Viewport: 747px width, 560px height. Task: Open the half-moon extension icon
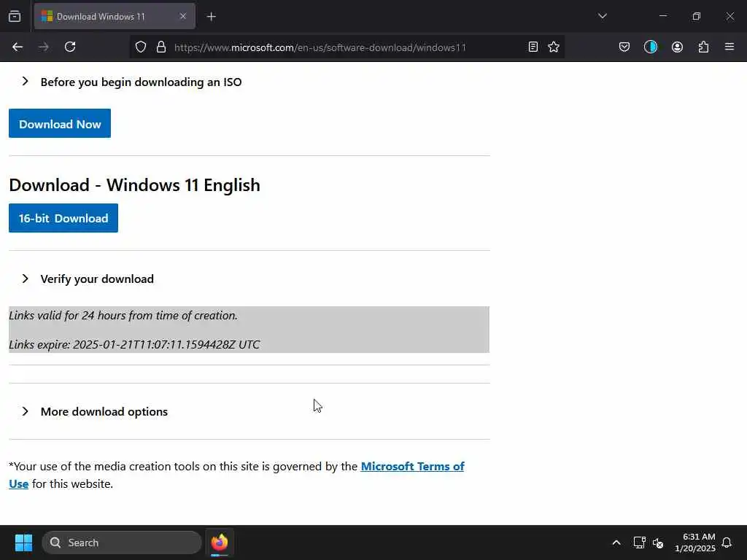tap(650, 47)
